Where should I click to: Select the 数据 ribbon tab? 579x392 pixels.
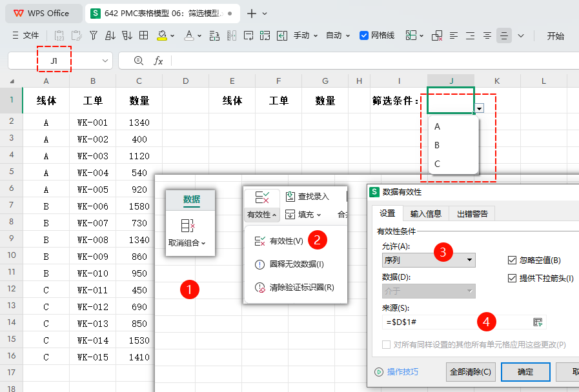[x=191, y=199]
